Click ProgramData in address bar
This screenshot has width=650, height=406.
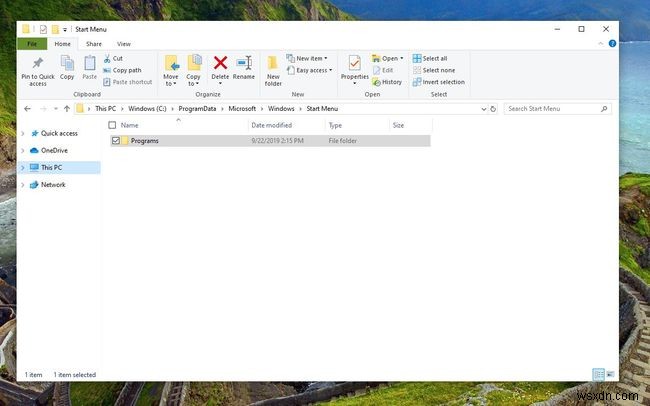pyautogui.click(x=197, y=109)
